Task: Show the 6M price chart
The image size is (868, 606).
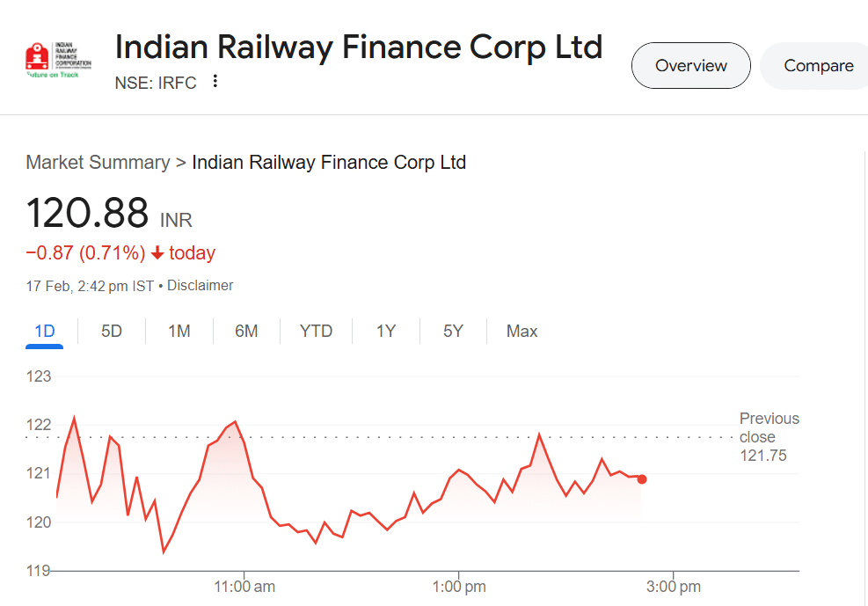Action: coord(246,331)
